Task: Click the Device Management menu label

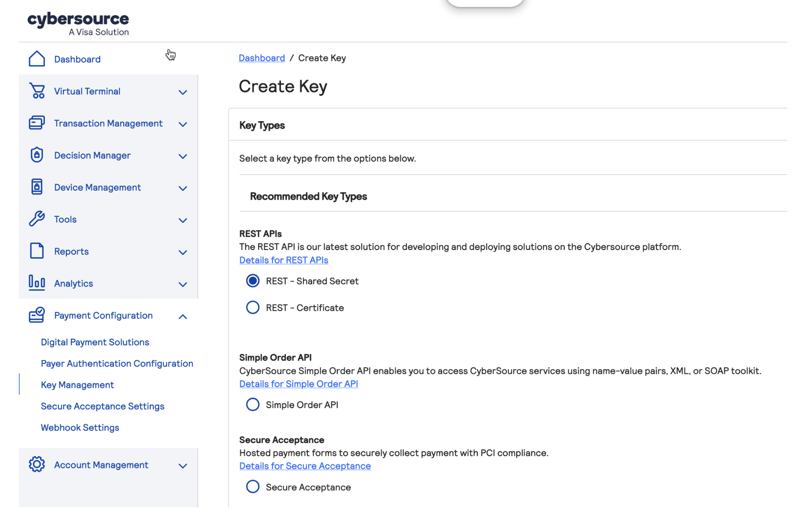Action: (x=97, y=187)
